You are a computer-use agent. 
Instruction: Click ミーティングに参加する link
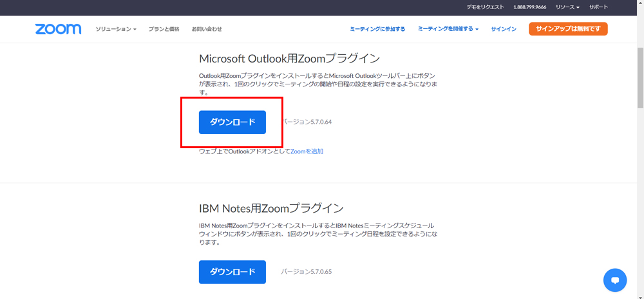coord(377,29)
